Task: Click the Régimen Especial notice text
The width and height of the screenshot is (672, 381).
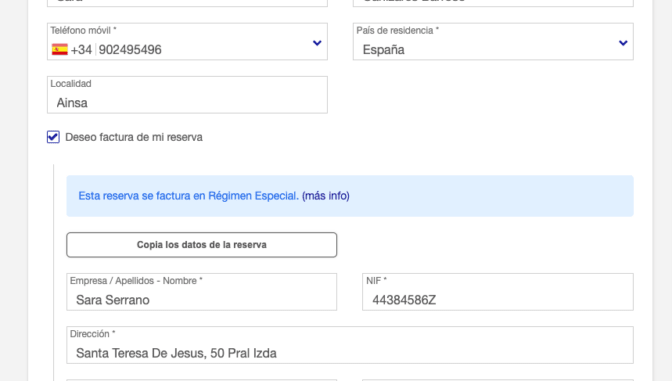Action: (x=189, y=196)
